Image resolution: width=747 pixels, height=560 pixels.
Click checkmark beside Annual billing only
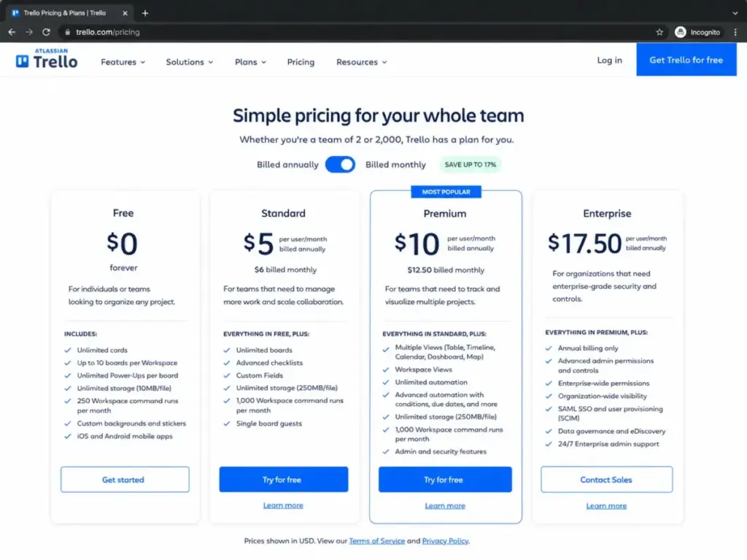549,348
